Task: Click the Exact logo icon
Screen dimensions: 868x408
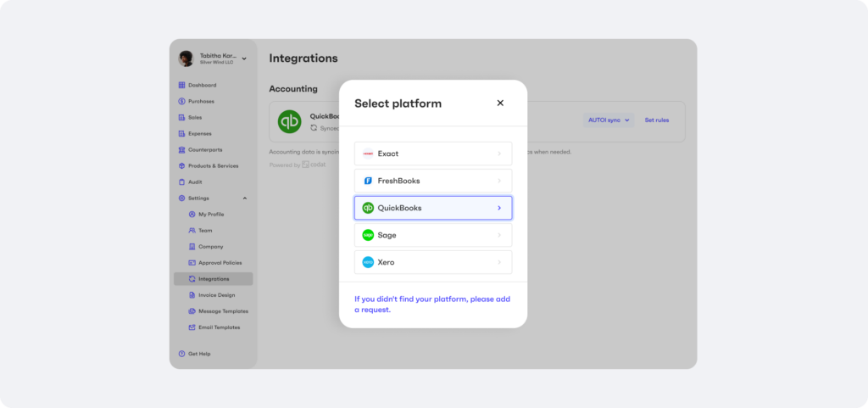Action: pyautogui.click(x=368, y=154)
